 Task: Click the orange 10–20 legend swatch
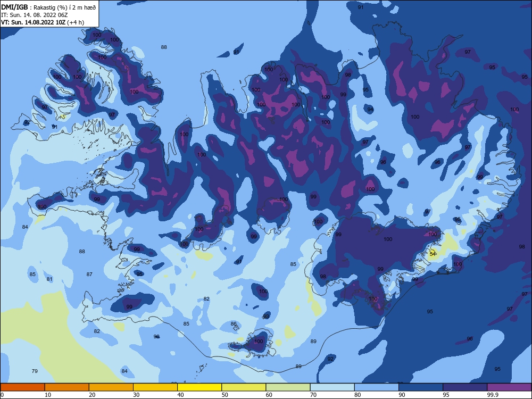pyautogui.click(x=67, y=387)
